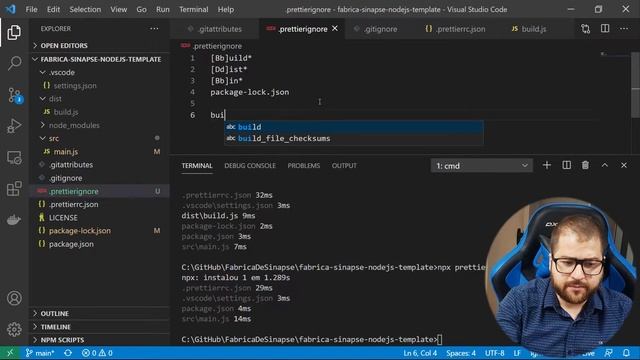
Task: Open the Help menu
Action: [226, 9]
